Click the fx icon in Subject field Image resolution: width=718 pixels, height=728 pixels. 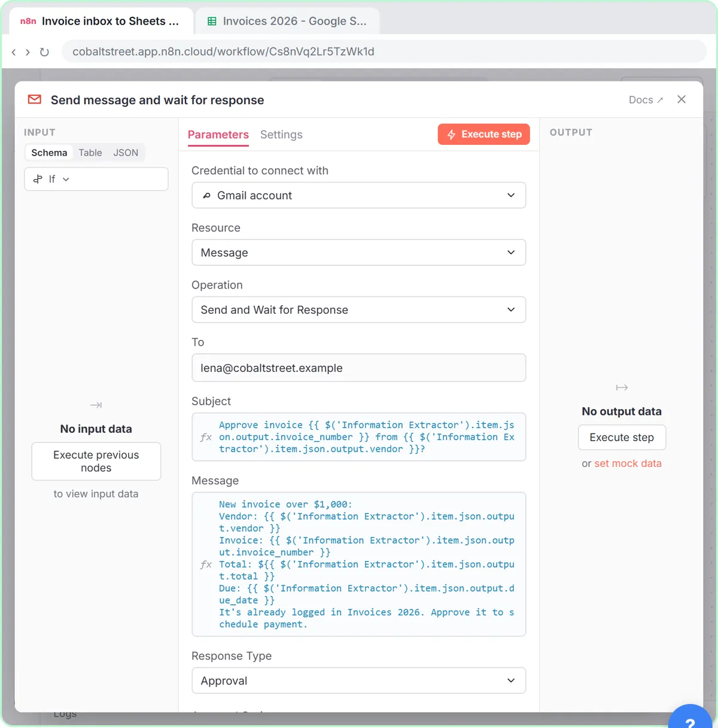206,437
